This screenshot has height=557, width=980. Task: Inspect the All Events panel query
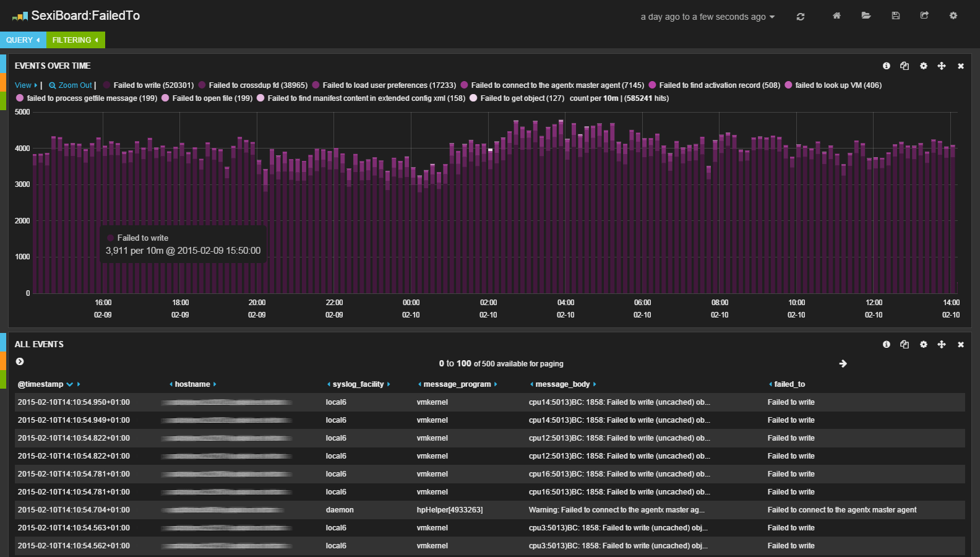pyautogui.click(x=905, y=344)
